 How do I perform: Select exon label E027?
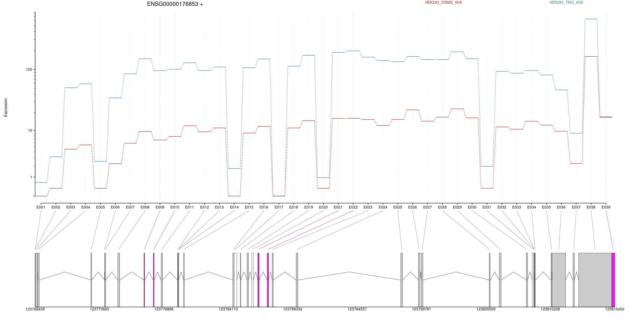tap(427, 207)
